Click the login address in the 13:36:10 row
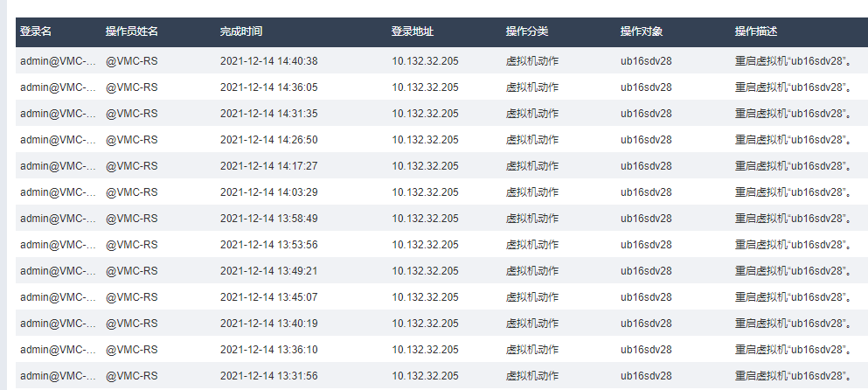Screen dimensions: 868x390 point(425,350)
